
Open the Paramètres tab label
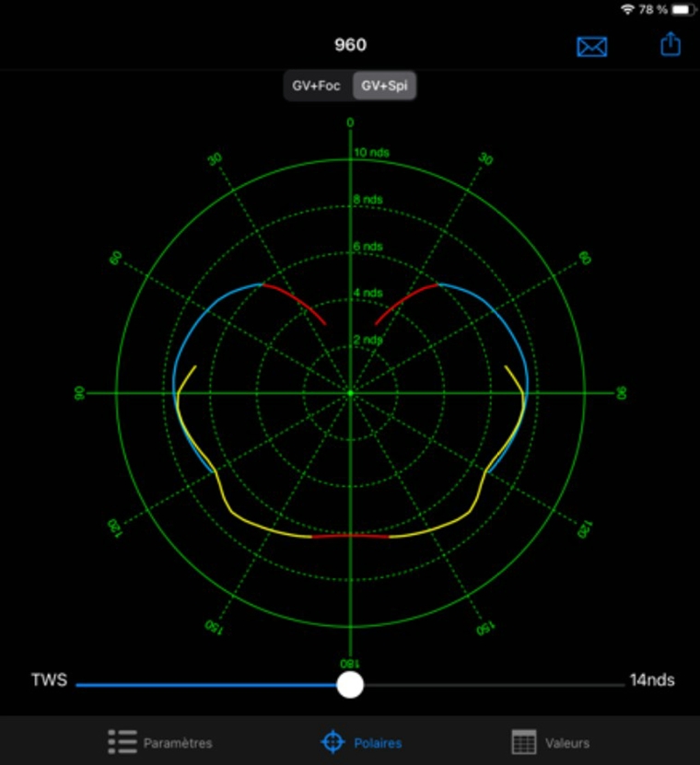click(178, 743)
